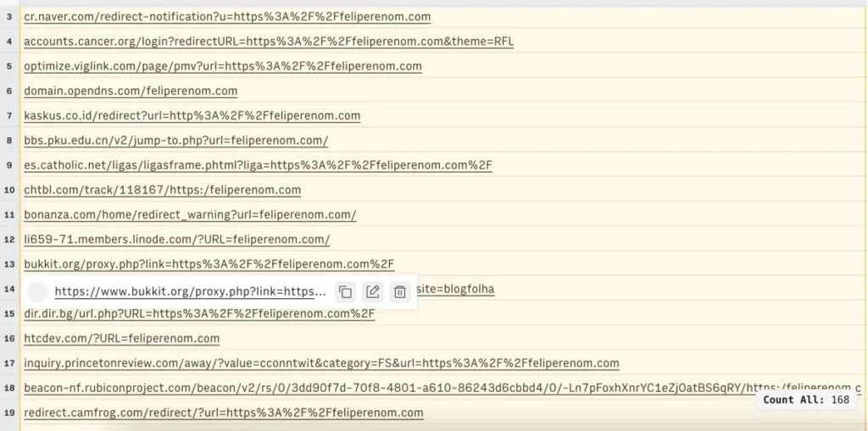Viewport: 868px width, 431px height.
Task: Select row number 17 header
Action: click(9, 363)
